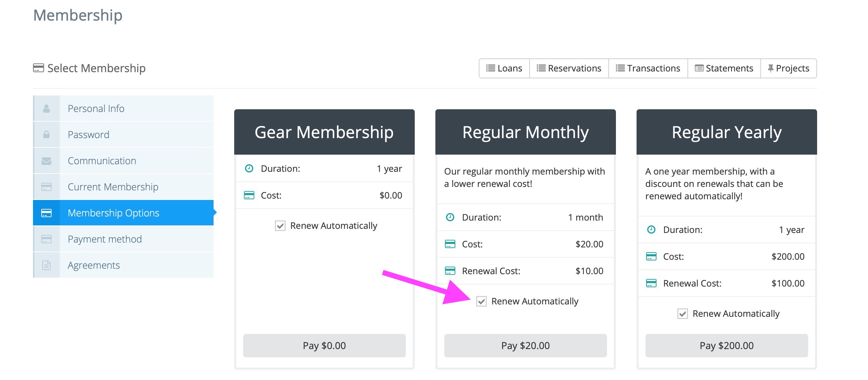This screenshot has width=868, height=380.
Task: Open the Loans tab
Action: point(504,68)
